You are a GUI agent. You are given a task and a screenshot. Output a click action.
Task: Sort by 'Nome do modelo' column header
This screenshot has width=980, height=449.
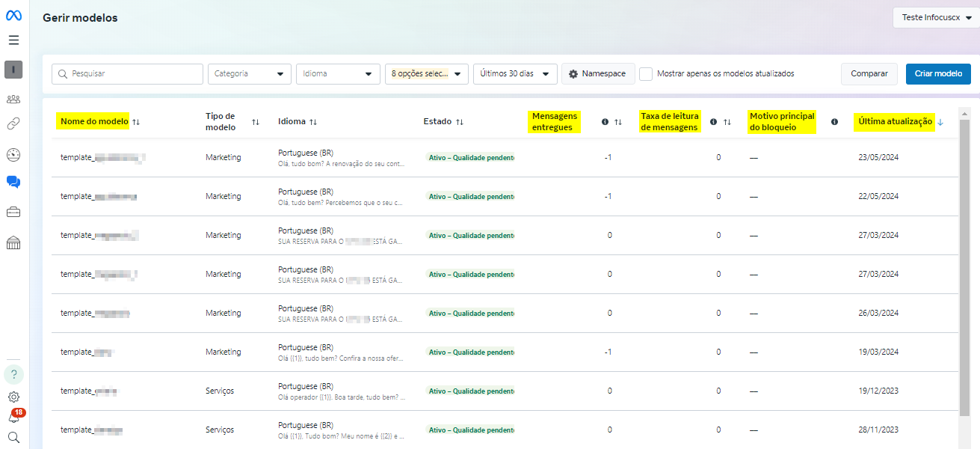[x=95, y=121]
